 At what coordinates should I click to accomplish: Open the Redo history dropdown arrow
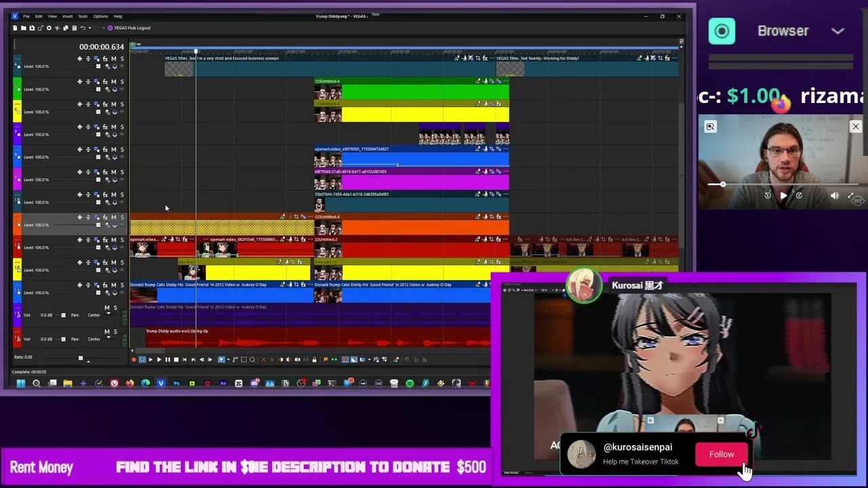(104, 28)
